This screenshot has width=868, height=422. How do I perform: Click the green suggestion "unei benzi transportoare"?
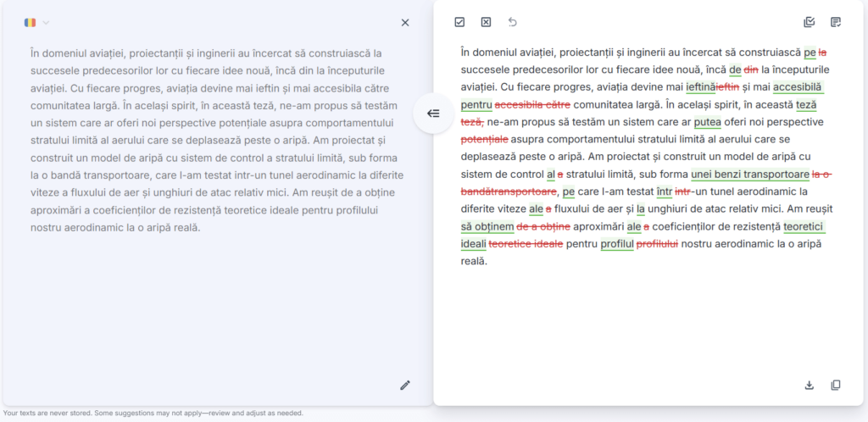749,174
